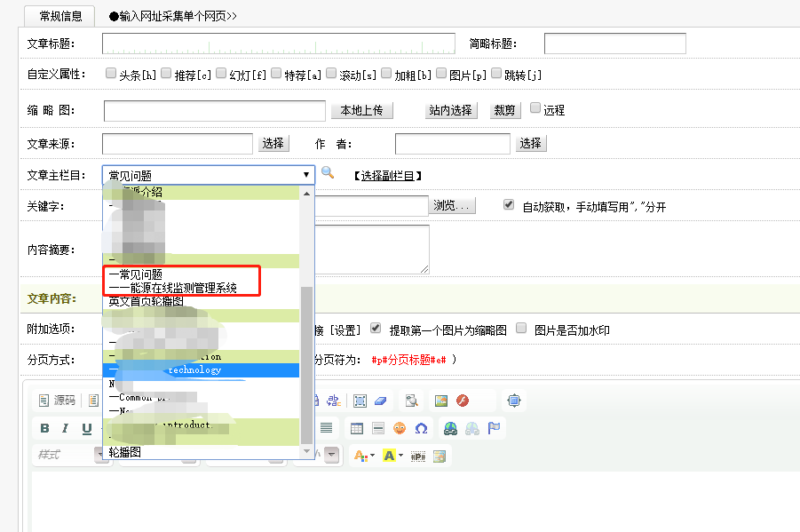The image size is (800, 532).
Task: Insert a Flash object via toolbar icon
Action: [x=462, y=401]
